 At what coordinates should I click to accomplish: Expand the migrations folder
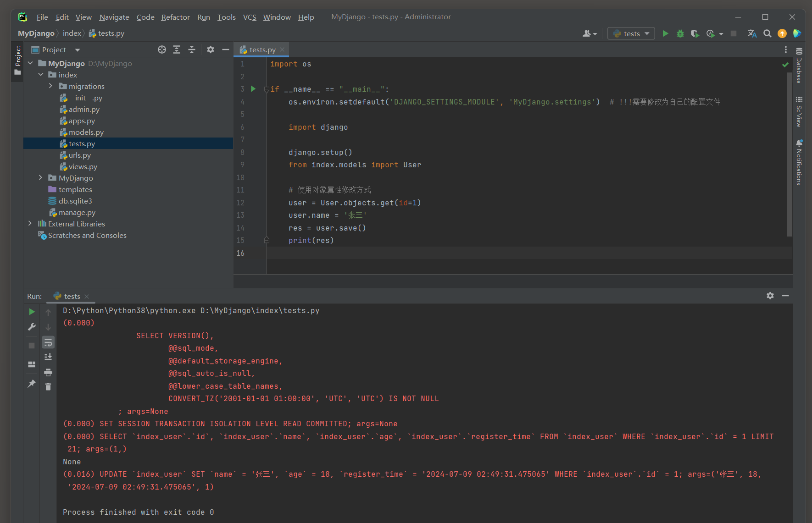[x=50, y=86]
